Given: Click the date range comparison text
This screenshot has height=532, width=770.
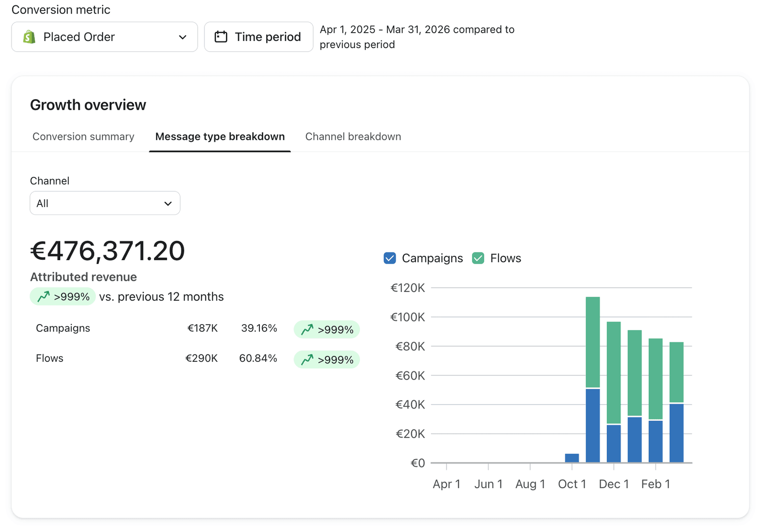Looking at the screenshot, I should [x=417, y=37].
